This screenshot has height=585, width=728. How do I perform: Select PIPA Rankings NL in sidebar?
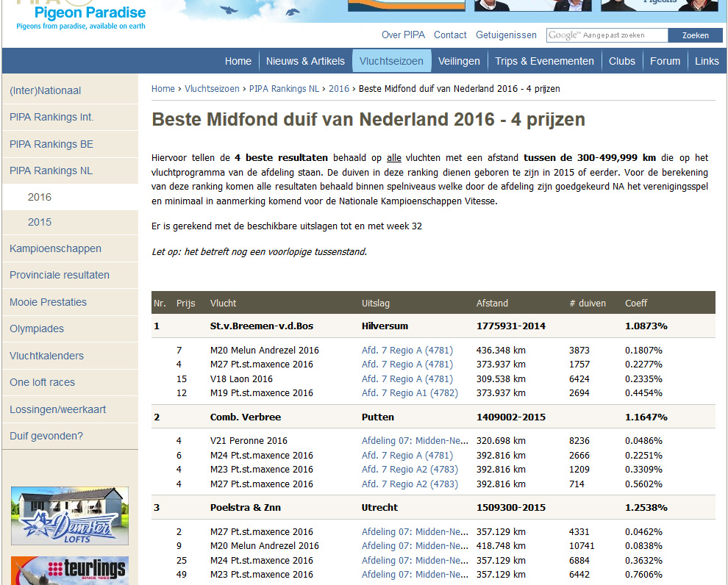tap(70, 171)
